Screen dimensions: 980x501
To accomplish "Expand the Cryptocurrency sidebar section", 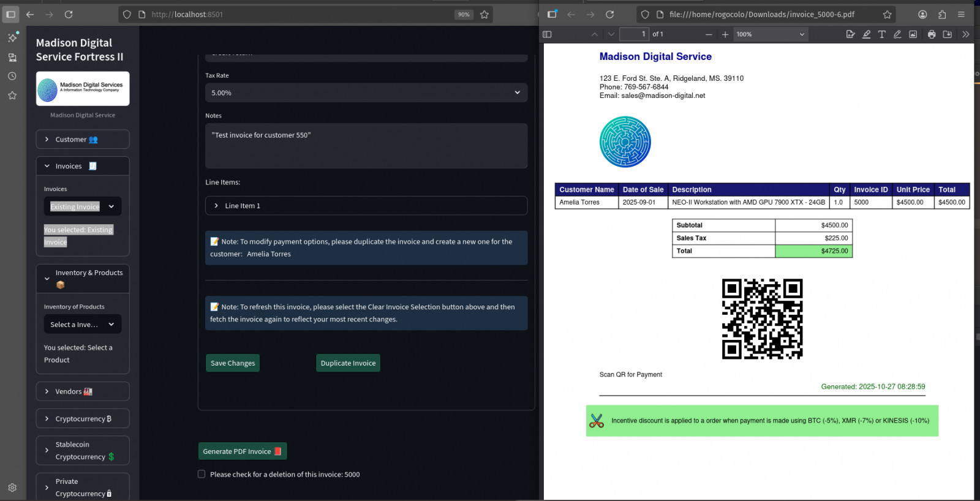I will [82, 419].
